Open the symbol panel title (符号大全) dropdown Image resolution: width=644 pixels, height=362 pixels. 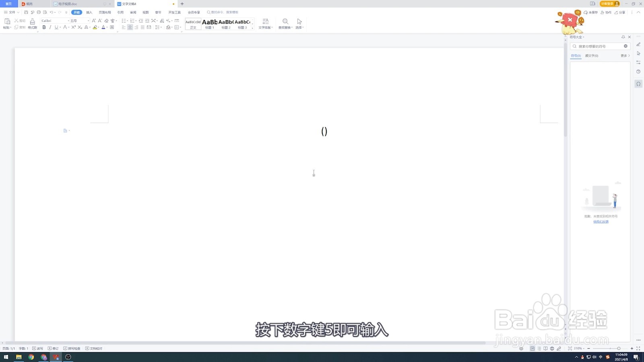point(577,37)
